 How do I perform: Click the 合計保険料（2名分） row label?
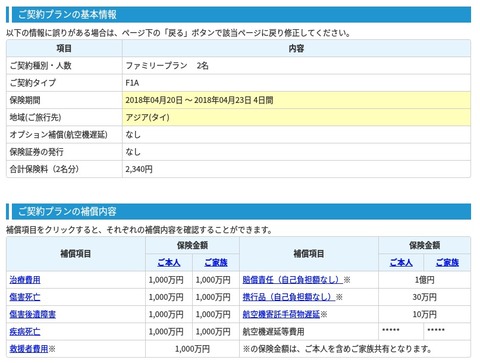pyautogui.click(x=44, y=169)
